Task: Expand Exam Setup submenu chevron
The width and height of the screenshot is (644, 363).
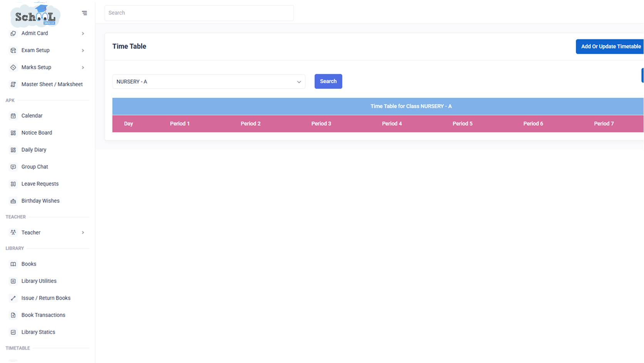Action: point(83,50)
